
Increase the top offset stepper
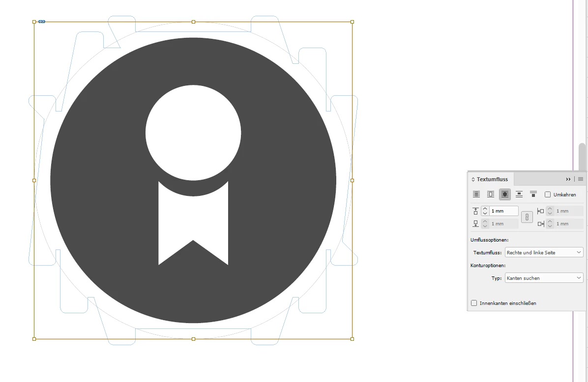tap(485, 209)
